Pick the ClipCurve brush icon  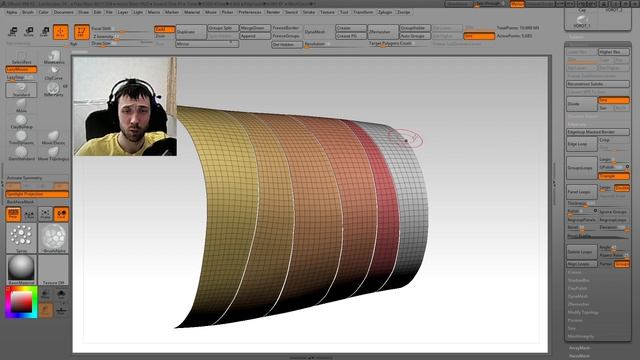coord(53,73)
